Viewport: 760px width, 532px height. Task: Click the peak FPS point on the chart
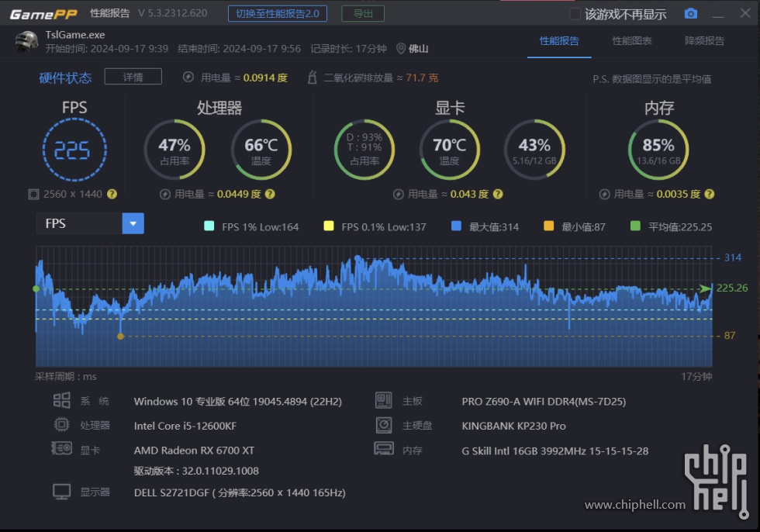point(358,258)
